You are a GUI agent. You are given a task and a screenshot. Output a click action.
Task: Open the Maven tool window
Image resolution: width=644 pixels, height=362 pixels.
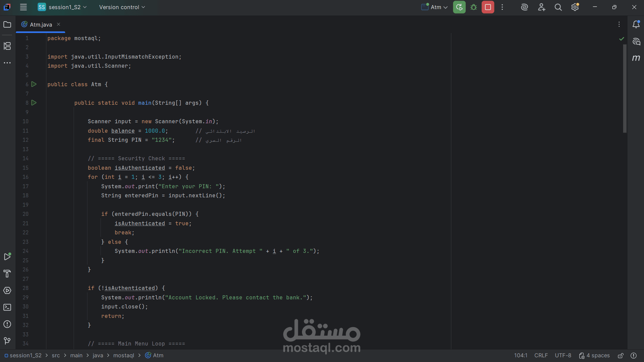click(x=636, y=58)
